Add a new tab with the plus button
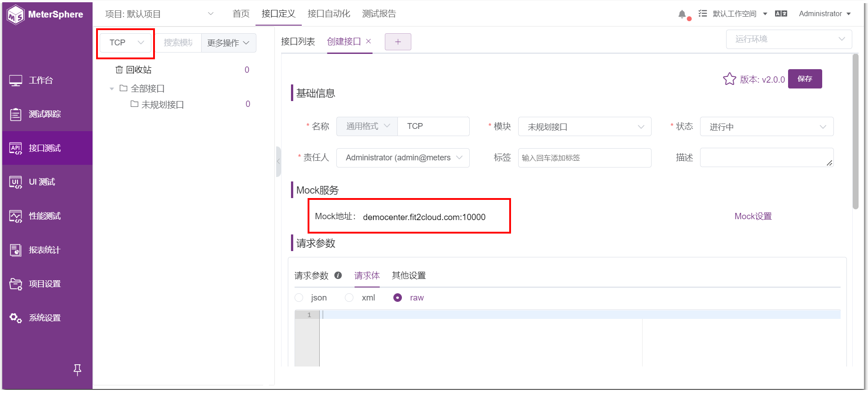868x393 pixels. 398,42
